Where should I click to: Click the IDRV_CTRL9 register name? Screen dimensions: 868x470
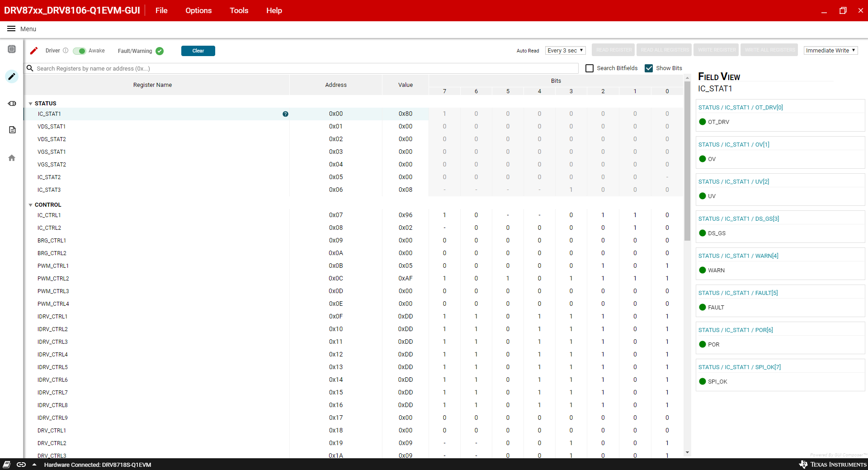tap(52, 418)
